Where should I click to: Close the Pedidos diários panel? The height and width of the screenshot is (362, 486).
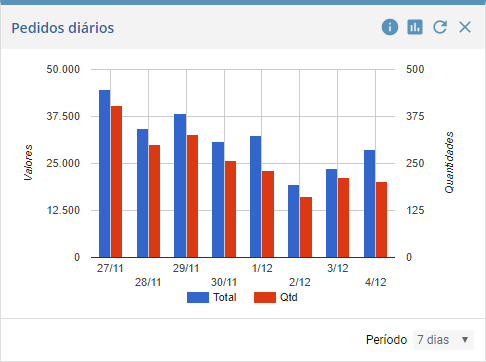(465, 27)
